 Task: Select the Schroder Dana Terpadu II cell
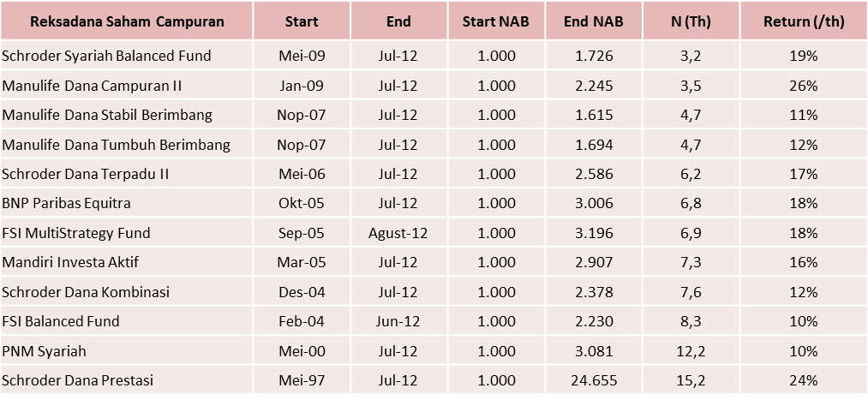coord(86,174)
